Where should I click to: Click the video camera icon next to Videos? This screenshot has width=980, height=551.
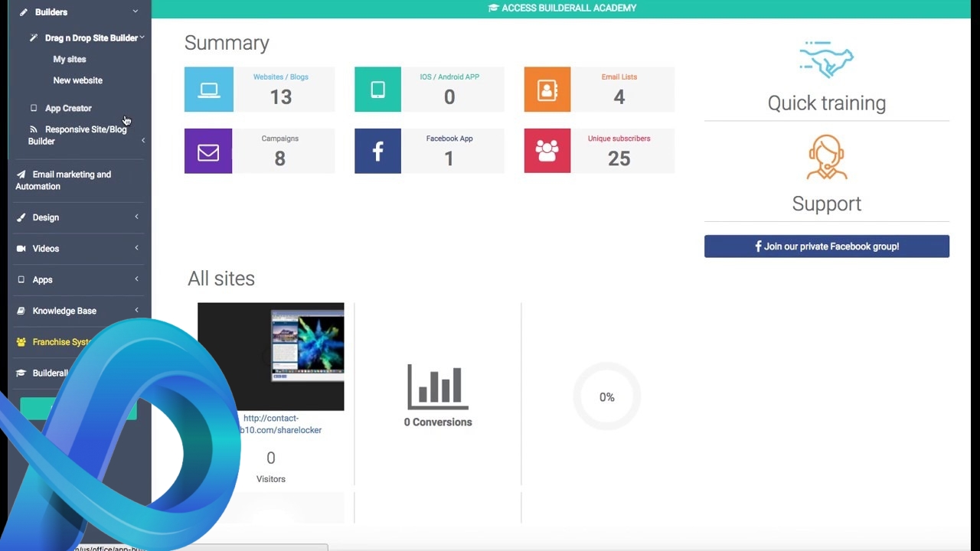click(x=21, y=249)
